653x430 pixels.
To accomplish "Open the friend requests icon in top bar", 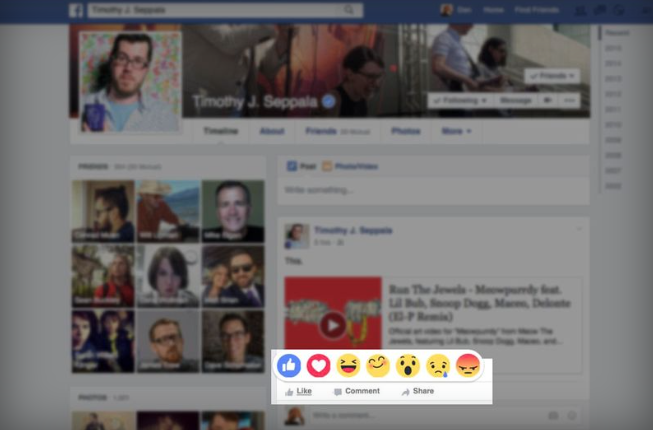I will click(x=581, y=10).
